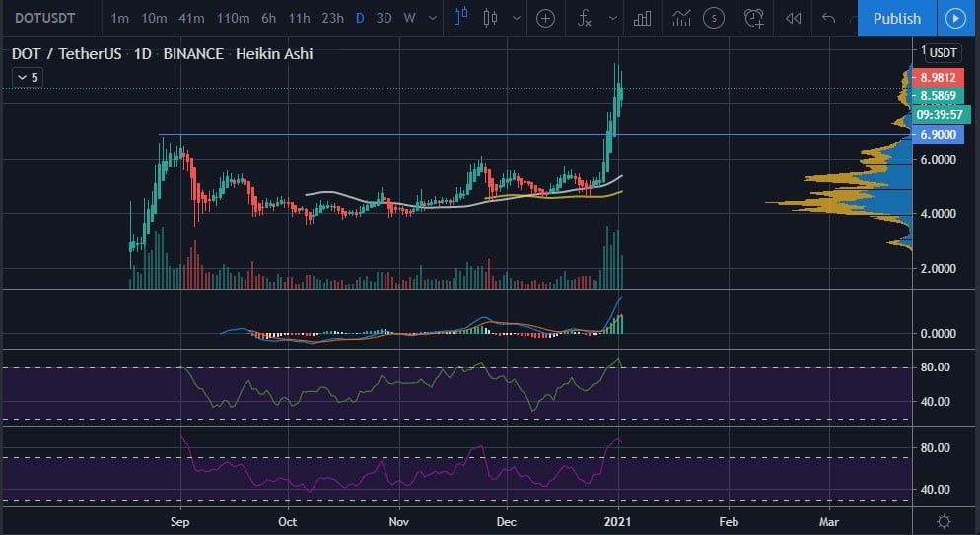Open the DOTUSDT symbol search field
980x535 pixels.
pyautogui.click(x=45, y=18)
